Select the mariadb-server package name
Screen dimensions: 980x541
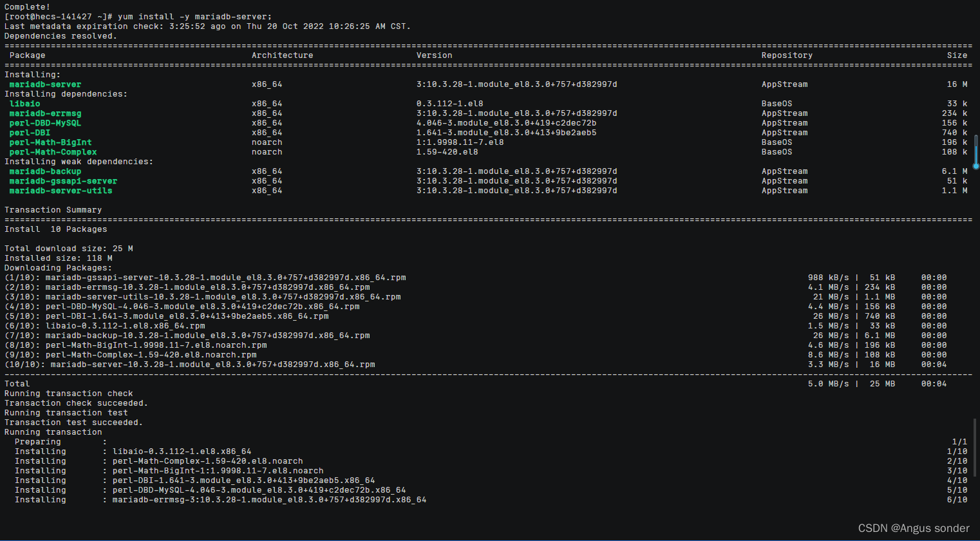(x=44, y=84)
